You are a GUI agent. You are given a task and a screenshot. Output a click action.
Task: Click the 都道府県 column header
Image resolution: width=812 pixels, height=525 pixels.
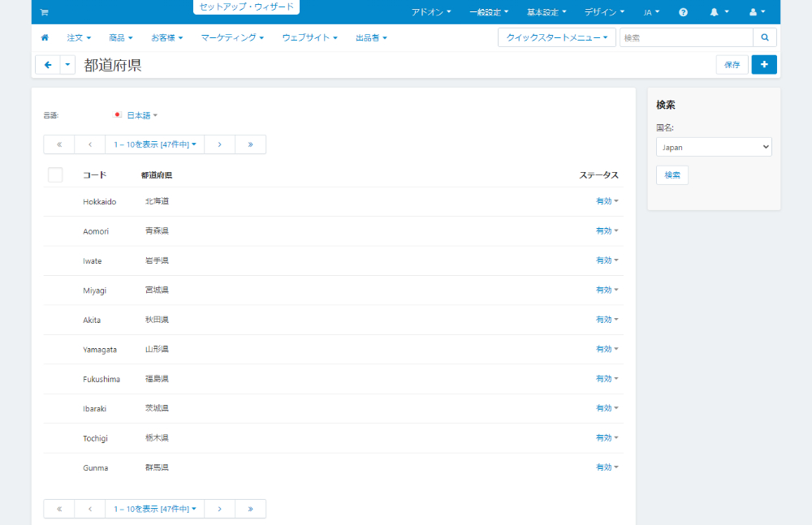point(157,175)
